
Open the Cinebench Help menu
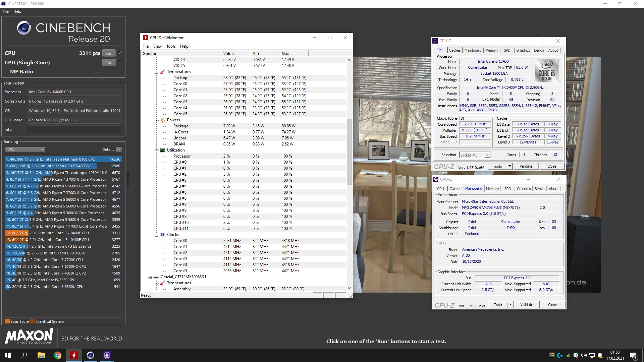17,11
